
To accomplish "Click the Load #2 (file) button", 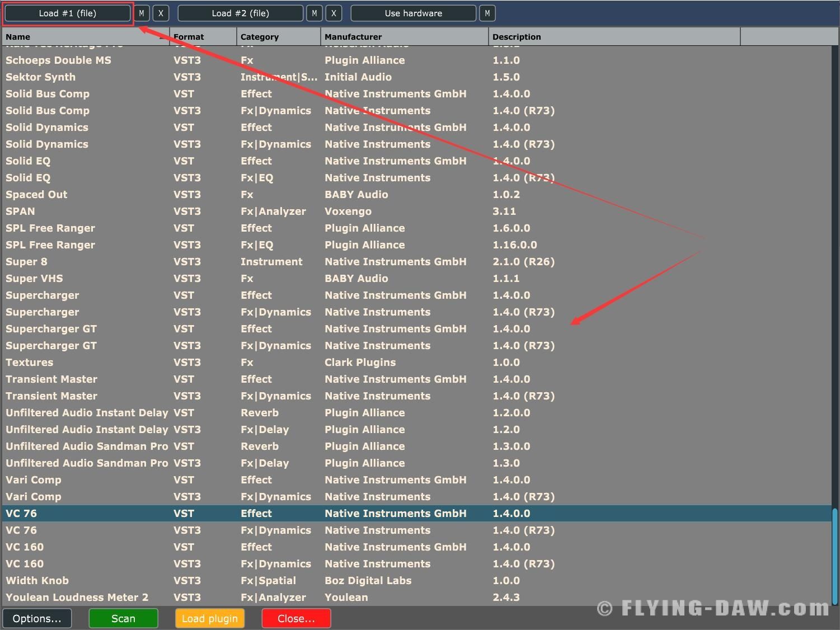I will pos(241,13).
